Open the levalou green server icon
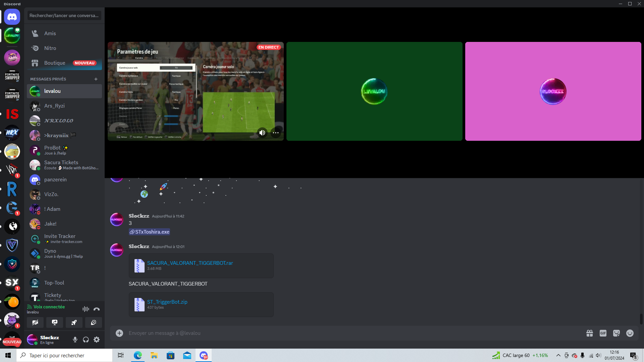 click(x=12, y=36)
